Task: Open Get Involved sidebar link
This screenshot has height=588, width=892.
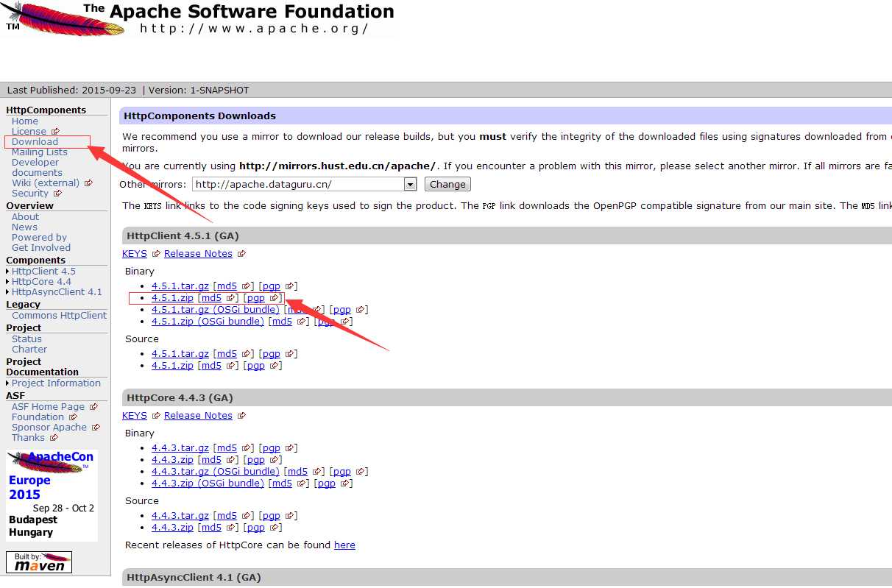Action: [x=41, y=248]
